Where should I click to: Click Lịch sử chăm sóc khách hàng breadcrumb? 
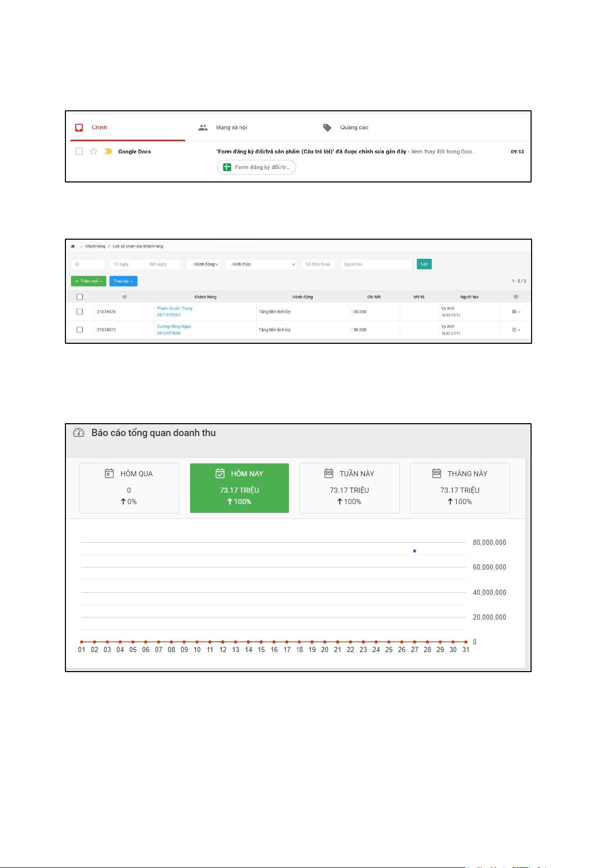point(138,246)
